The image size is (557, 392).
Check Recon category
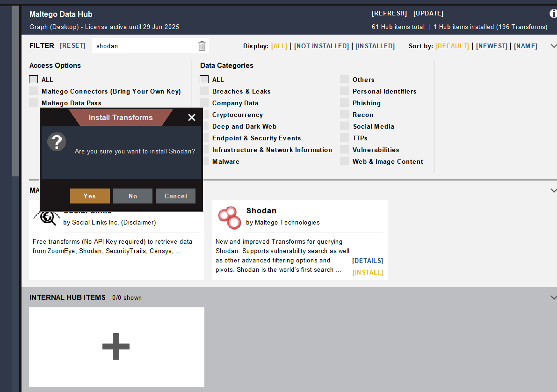pyautogui.click(x=344, y=115)
